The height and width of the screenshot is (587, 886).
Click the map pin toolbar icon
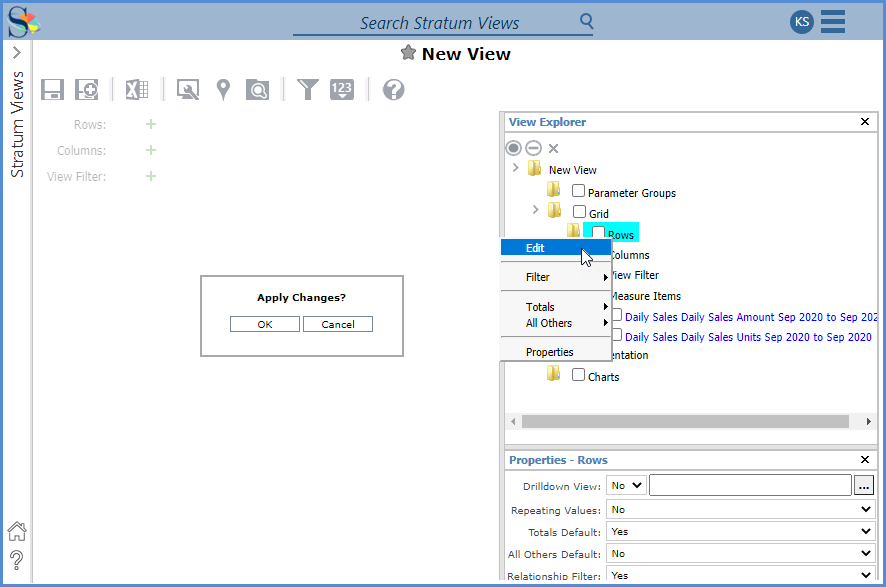point(223,89)
